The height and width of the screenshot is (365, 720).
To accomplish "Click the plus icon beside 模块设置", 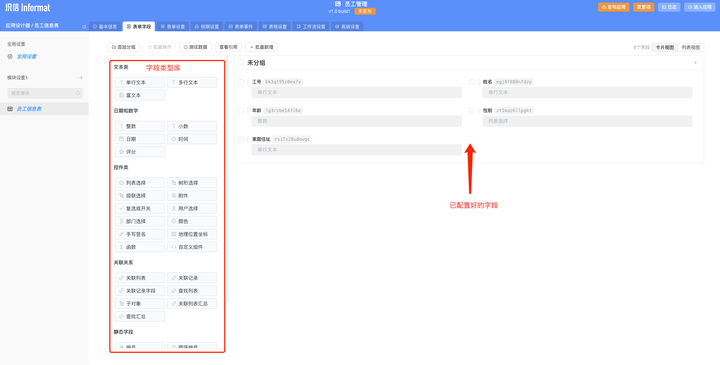I will (x=81, y=78).
